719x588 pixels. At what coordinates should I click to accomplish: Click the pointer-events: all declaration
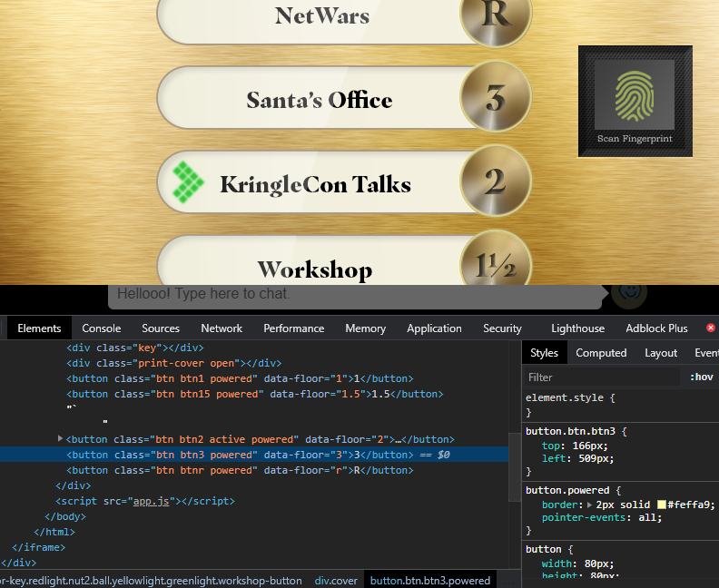pos(602,517)
